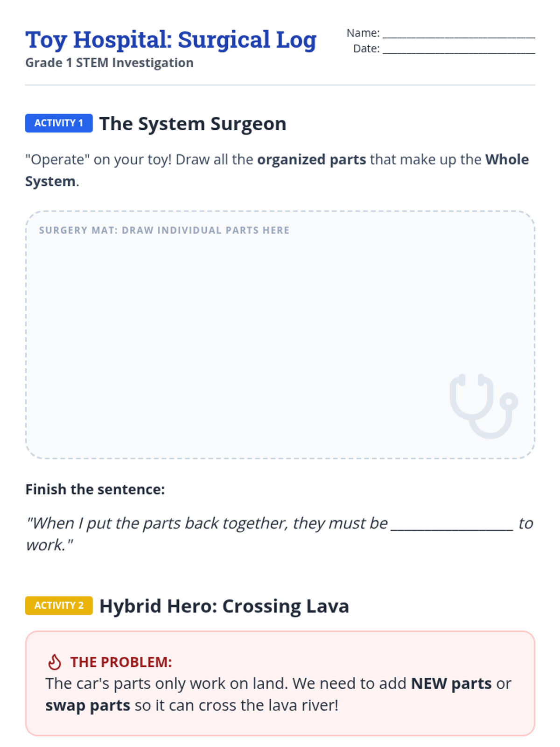Click the bold words "NEW parts"
Image resolution: width=560 pixels, height=747 pixels.
451,684
